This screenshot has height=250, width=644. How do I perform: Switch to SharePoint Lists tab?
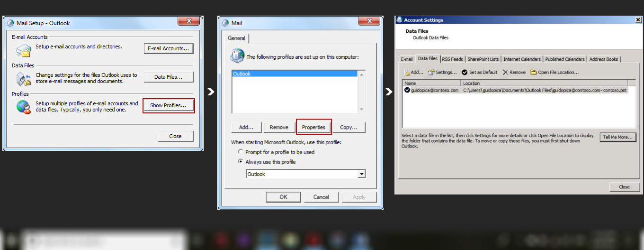(483, 59)
